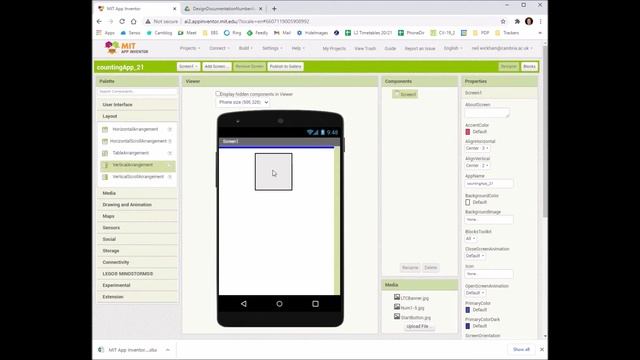Screen dimensions: 640x360
Task: Select VerticalArrangement in the palette
Action: [138, 165]
